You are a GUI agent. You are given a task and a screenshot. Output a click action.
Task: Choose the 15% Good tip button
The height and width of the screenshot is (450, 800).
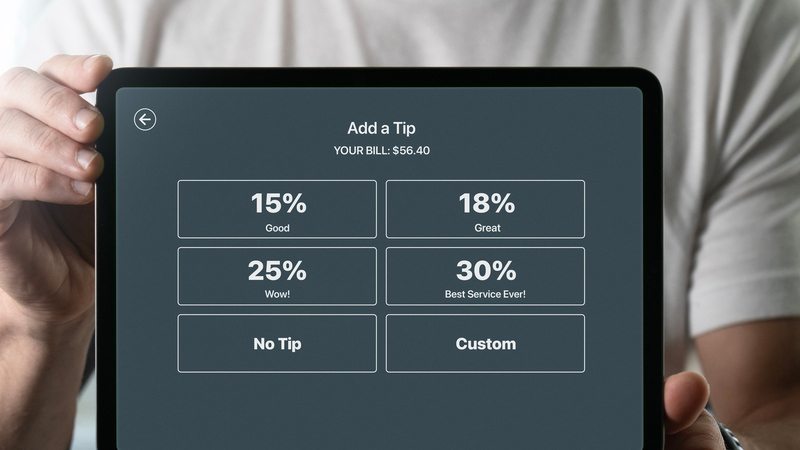(277, 209)
